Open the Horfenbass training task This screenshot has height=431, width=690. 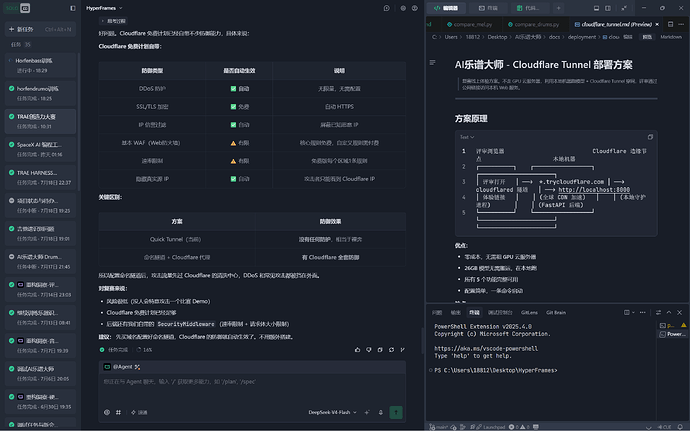click(40, 65)
